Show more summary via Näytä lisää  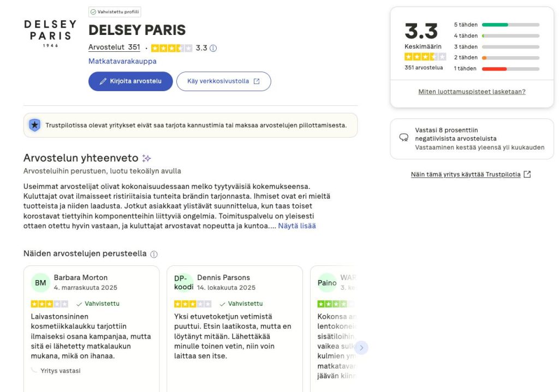pos(298,225)
